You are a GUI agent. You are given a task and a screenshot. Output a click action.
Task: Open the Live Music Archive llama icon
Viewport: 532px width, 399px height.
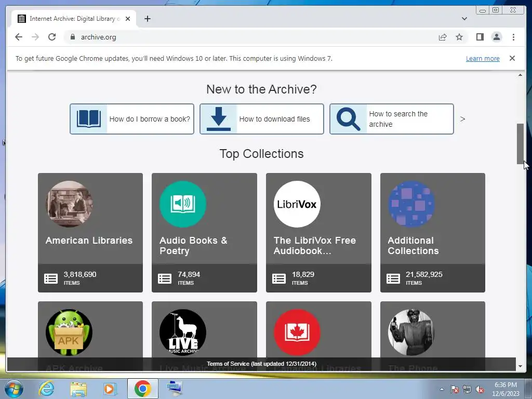click(x=183, y=332)
